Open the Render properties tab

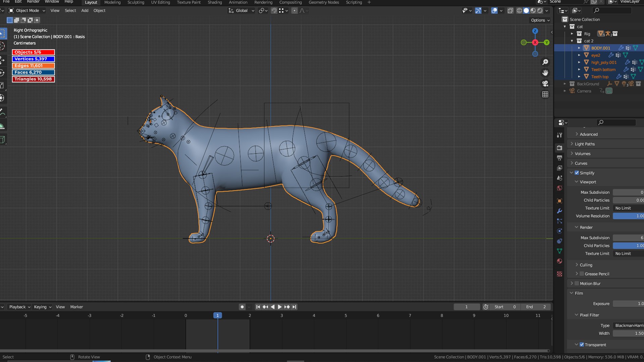coord(559,147)
